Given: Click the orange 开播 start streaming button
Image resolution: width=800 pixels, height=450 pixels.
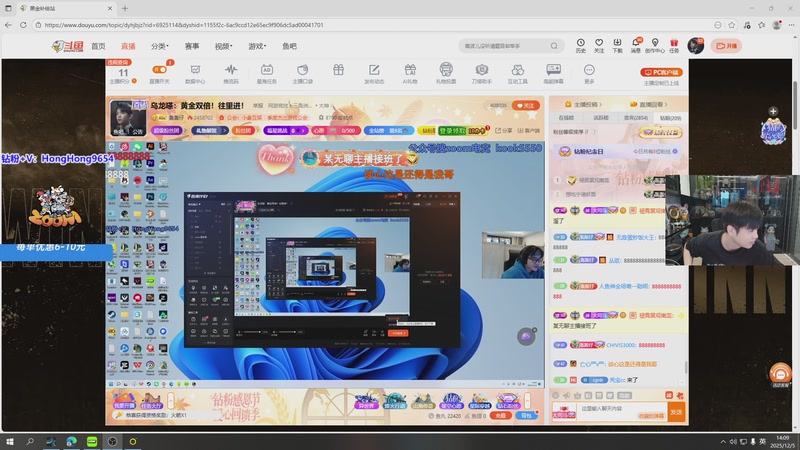Looking at the screenshot, I should 726,46.
